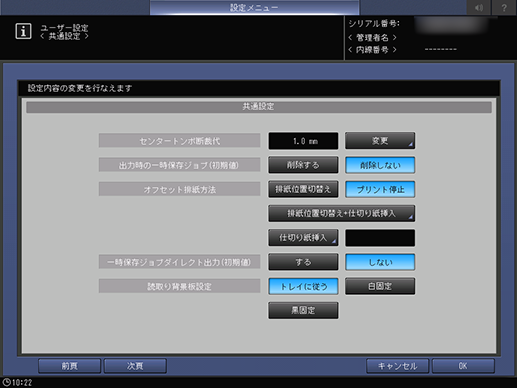Image resolution: width=517 pixels, height=388 pixels.
Task: Click black field beside 仕切り紙挿入
Action: (380, 238)
